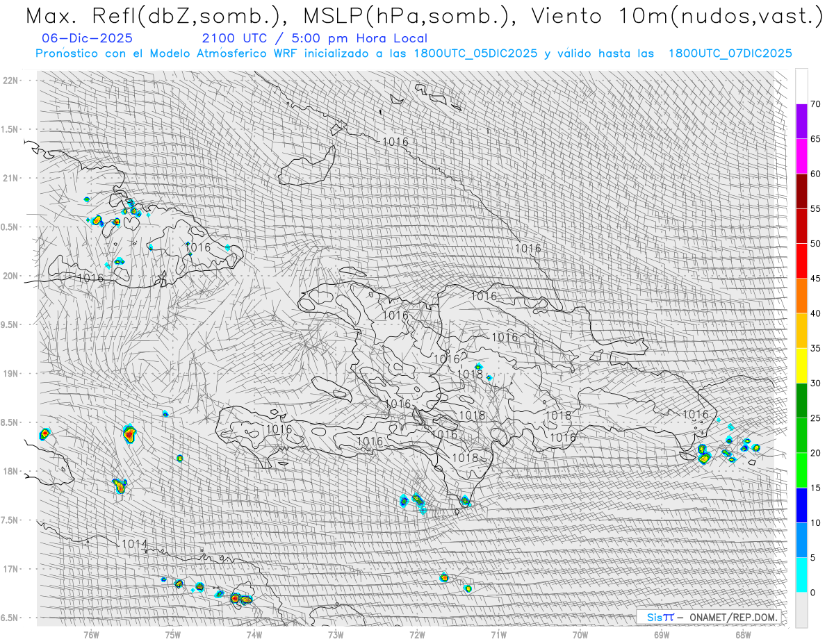Click the purple 65–70 dBZ colorbar segment

pos(801,122)
